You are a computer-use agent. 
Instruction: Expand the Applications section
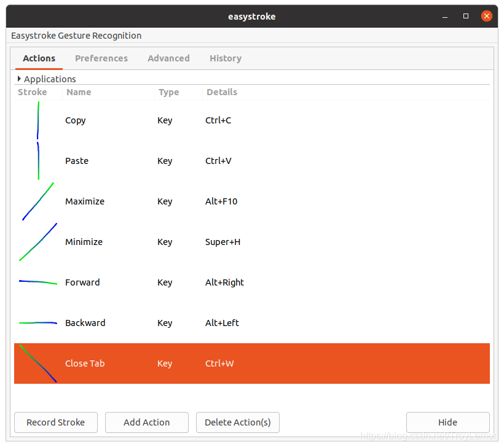(x=19, y=79)
